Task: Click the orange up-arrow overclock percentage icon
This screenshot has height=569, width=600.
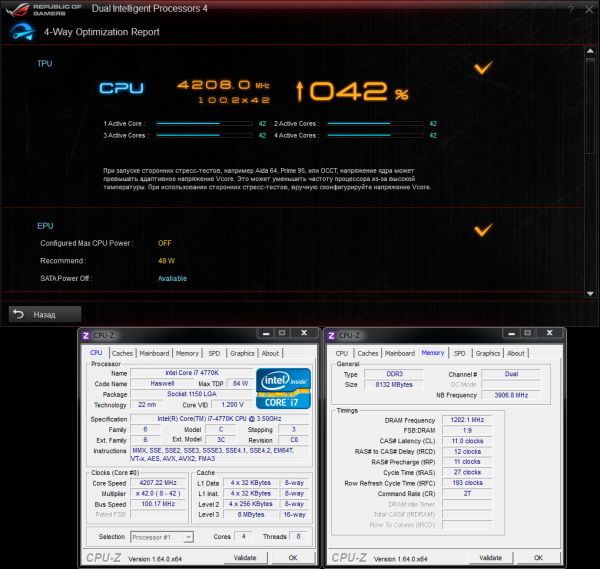Action: tap(300, 91)
